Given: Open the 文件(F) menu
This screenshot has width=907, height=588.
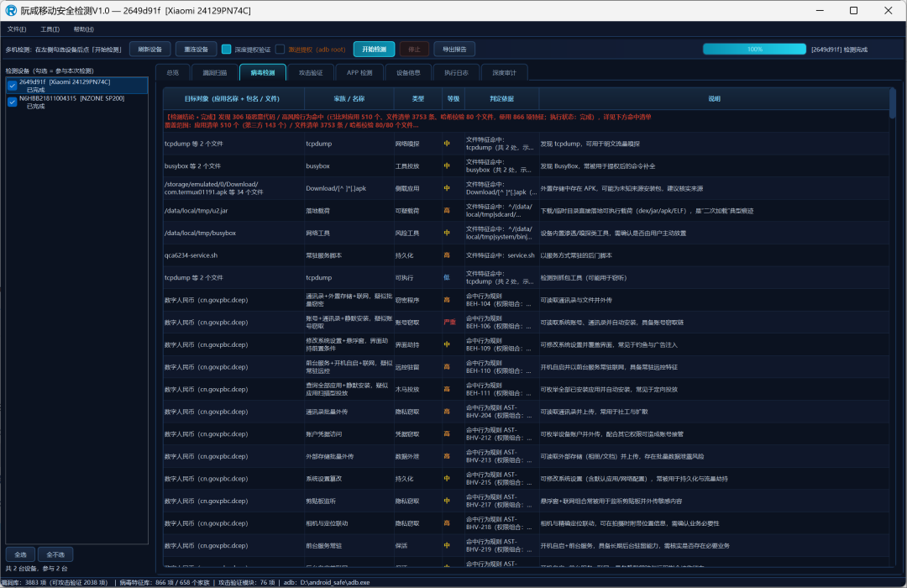Looking at the screenshot, I should pos(17,29).
